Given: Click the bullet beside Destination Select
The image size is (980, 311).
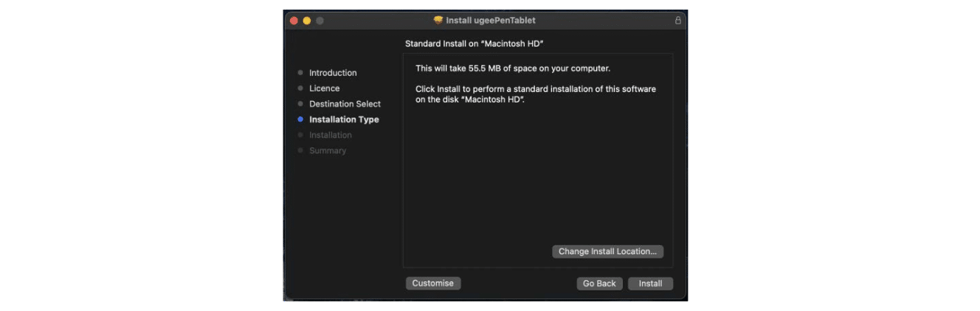Looking at the screenshot, I should click(x=300, y=104).
